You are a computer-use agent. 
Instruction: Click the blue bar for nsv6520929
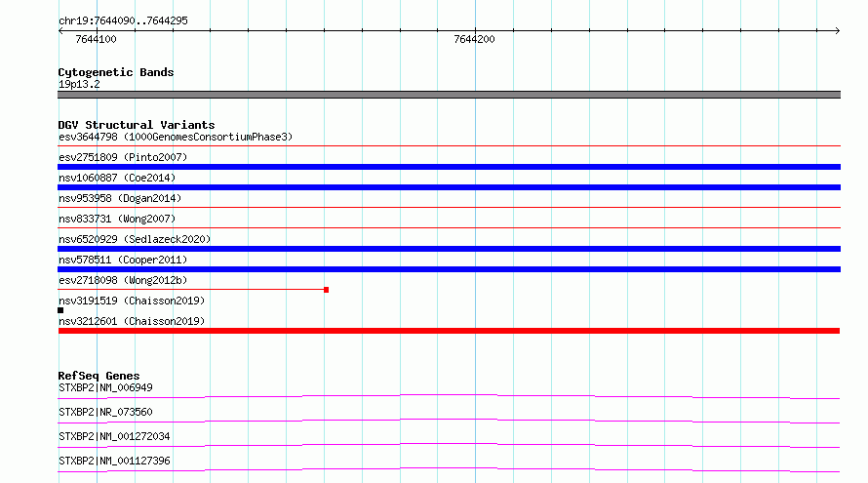pyautogui.click(x=449, y=249)
